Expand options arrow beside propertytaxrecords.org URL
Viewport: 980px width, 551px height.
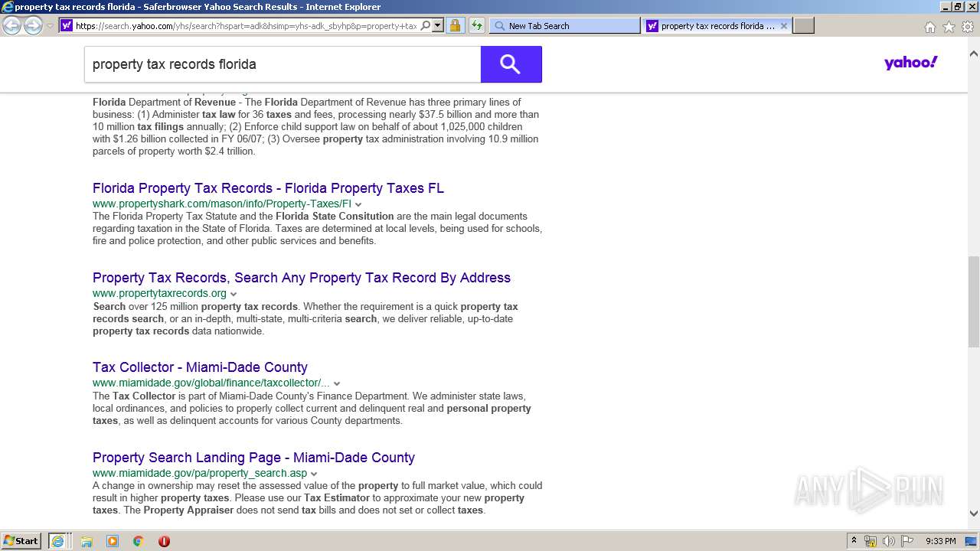tap(234, 294)
